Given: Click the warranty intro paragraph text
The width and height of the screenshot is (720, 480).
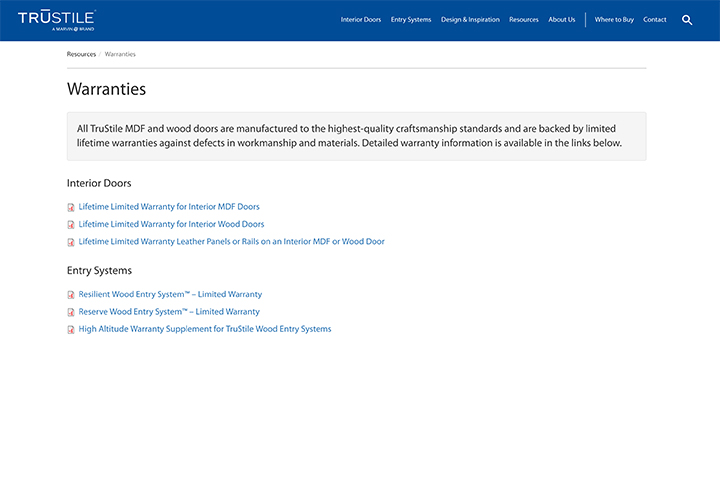Looking at the screenshot, I should 349,136.
